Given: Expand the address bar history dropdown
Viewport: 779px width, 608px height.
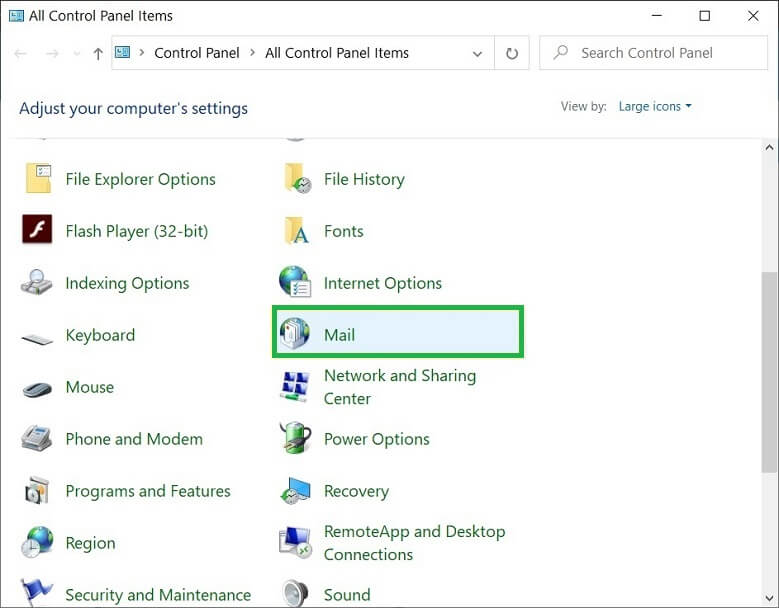Looking at the screenshot, I should (477, 53).
